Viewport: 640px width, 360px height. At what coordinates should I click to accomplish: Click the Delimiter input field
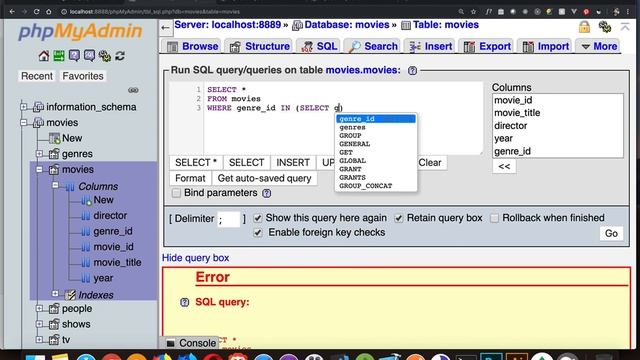pos(229,219)
